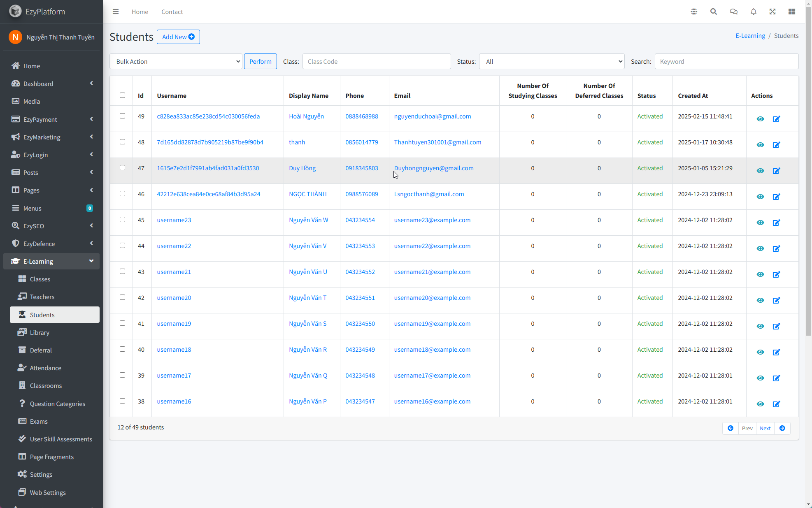The height and width of the screenshot is (508, 812).
Task: Open Exams in the sidebar
Action: [55, 421]
